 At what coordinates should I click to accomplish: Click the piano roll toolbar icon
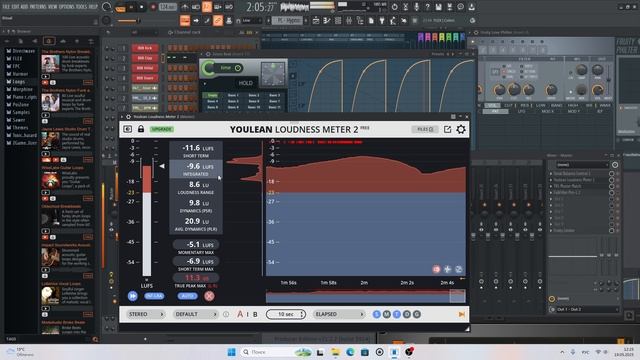click(x=327, y=20)
